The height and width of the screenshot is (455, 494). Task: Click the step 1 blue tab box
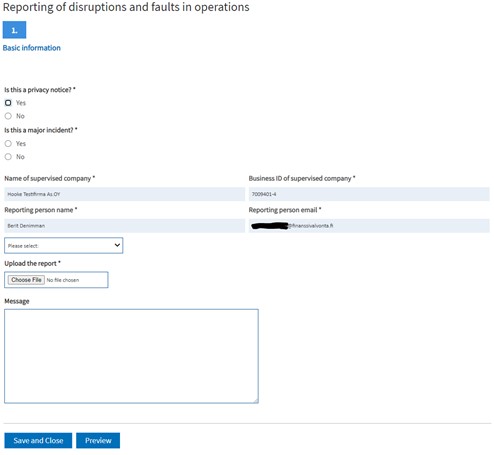pos(14,30)
